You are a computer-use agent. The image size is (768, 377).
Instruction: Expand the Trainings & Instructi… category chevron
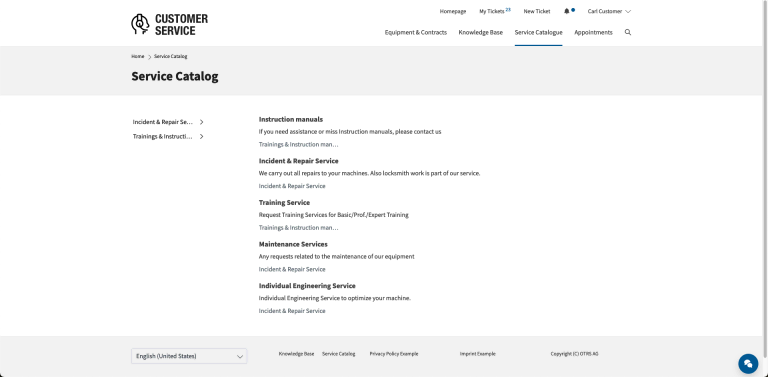(x=201, y=137)
